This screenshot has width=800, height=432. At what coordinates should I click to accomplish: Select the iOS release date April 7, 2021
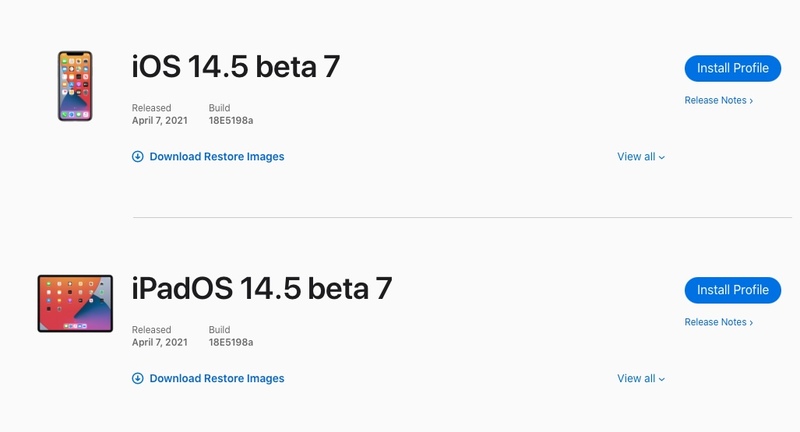click(x=160, y=121)
